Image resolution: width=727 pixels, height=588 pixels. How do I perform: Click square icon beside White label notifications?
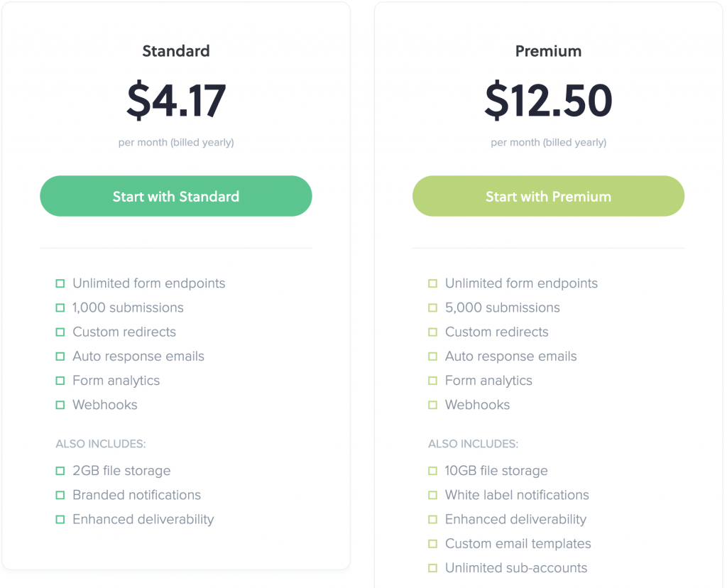(432, 495)
